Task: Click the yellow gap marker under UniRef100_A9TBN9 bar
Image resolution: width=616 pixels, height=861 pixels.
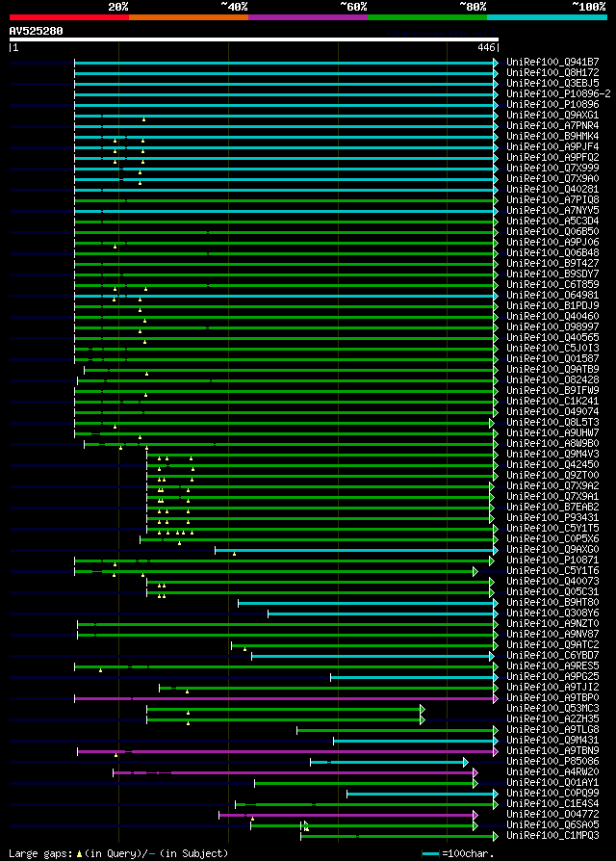Action: (x=115, y=755)
